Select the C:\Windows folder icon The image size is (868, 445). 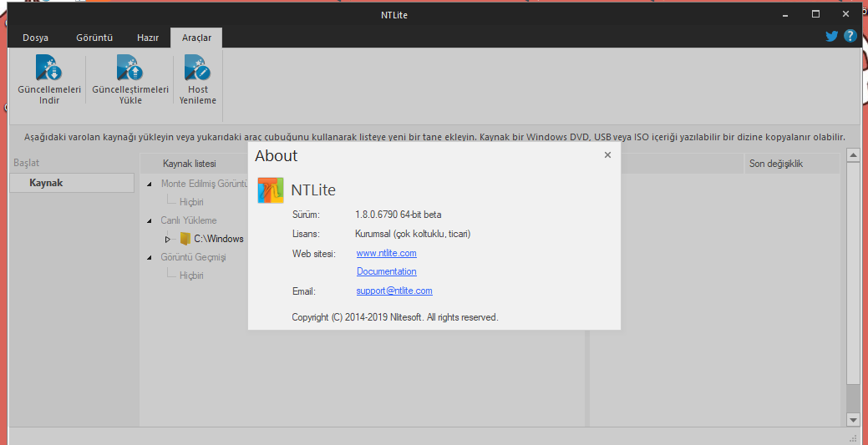pos(185,239)
